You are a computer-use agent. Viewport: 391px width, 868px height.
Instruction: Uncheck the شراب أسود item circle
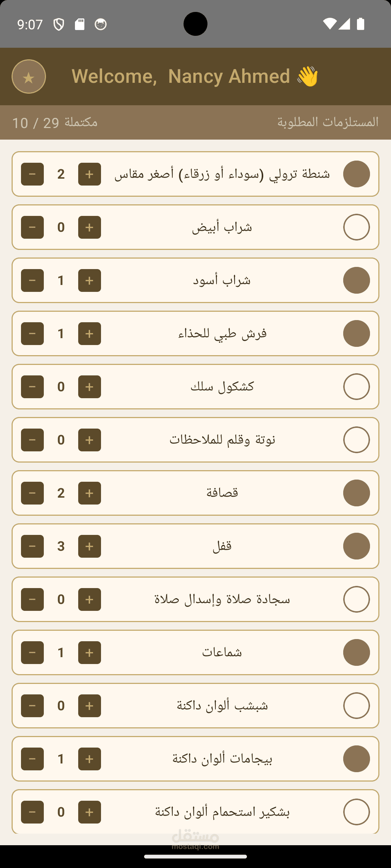(x=356, y=280)
